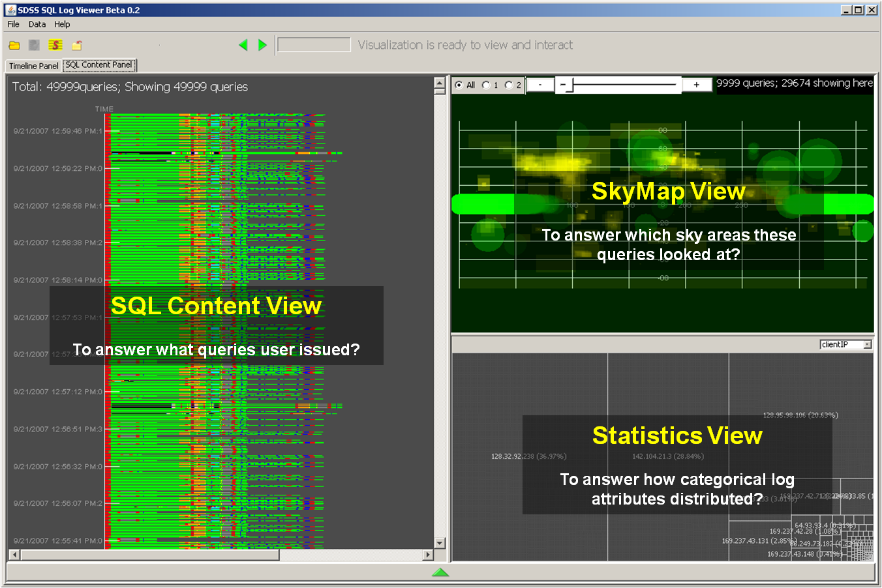Click timestamp 9/21/2007 12:59:22 PM row

click(x=58, y=168)
